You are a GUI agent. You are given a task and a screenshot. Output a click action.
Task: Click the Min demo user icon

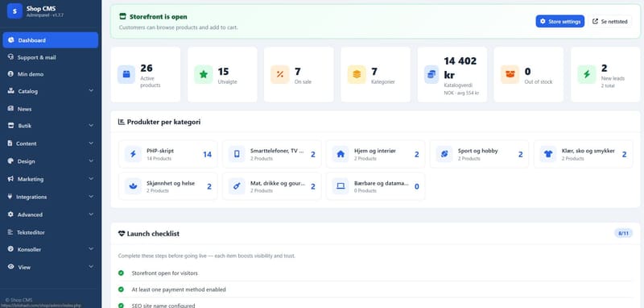click(x=10, y=74)
